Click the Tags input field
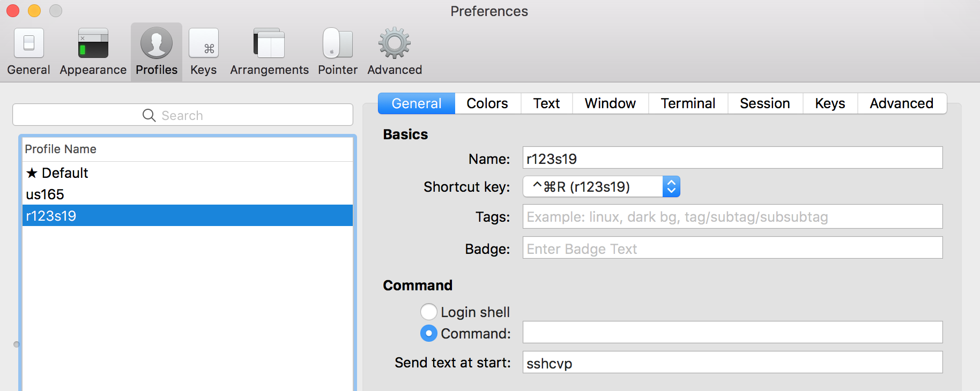 click(x=733, y=216)
